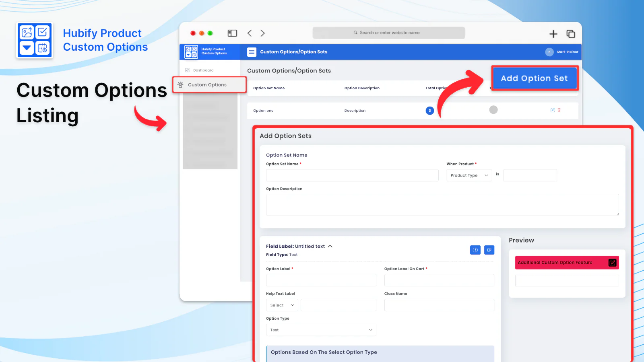Click the blue exclamation info icon on the field card
Viewport: 644px width, 362px height.
475,250
